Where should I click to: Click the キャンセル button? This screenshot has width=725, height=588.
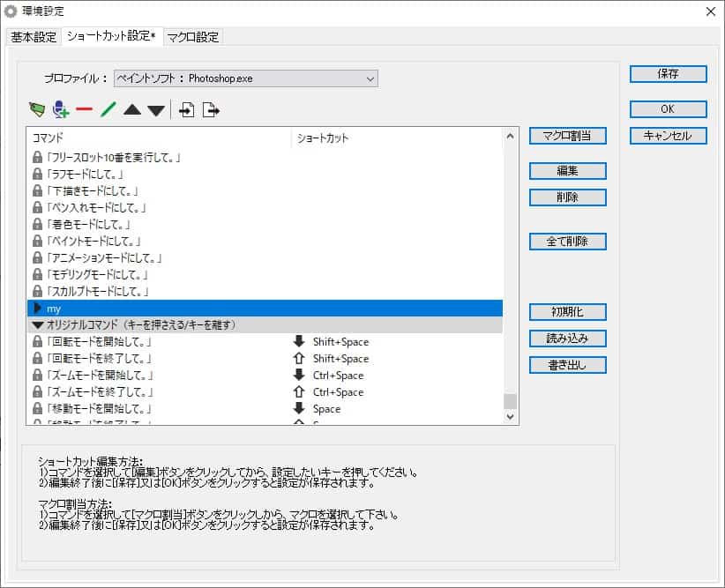tap(669, 136)
